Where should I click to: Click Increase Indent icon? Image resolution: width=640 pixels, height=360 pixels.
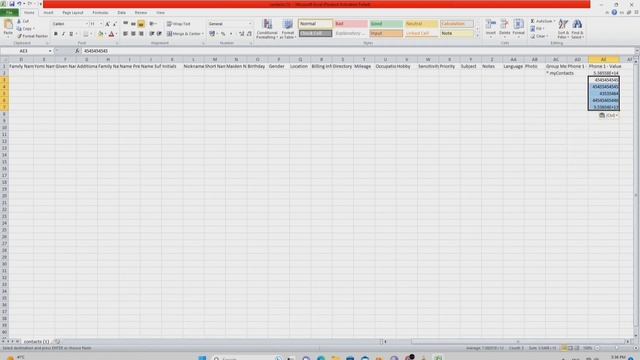tap(159, 34)
